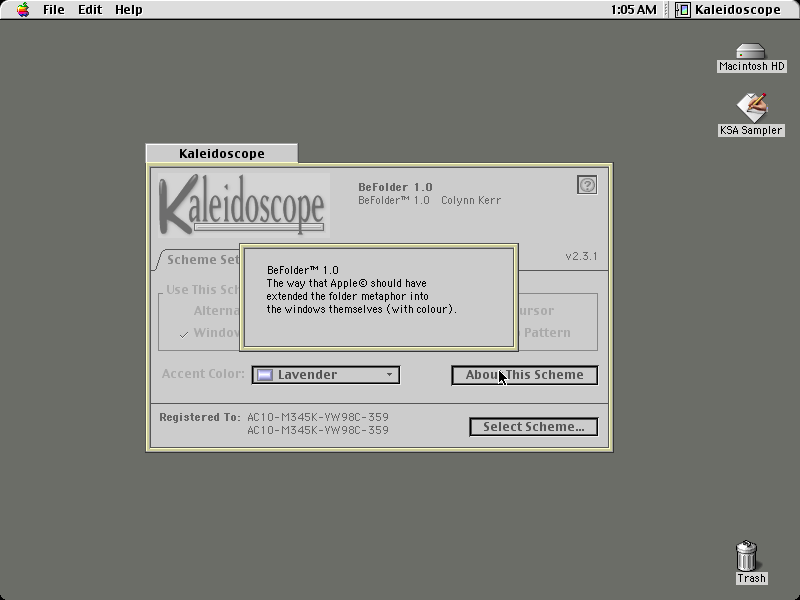
Task: Expand the Accent Color dropdown arrow
Action: click(x=389, y=374)
